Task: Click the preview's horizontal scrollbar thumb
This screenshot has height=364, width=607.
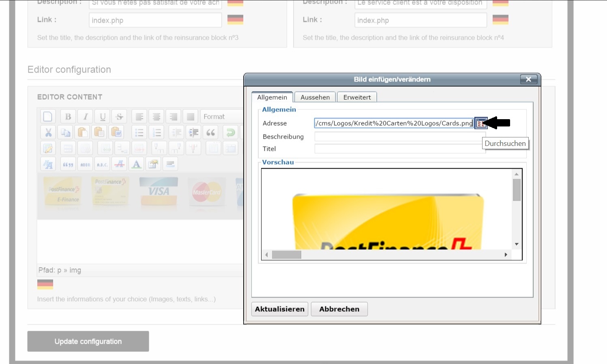Action: pyautogui.click(x=287, y=255)
